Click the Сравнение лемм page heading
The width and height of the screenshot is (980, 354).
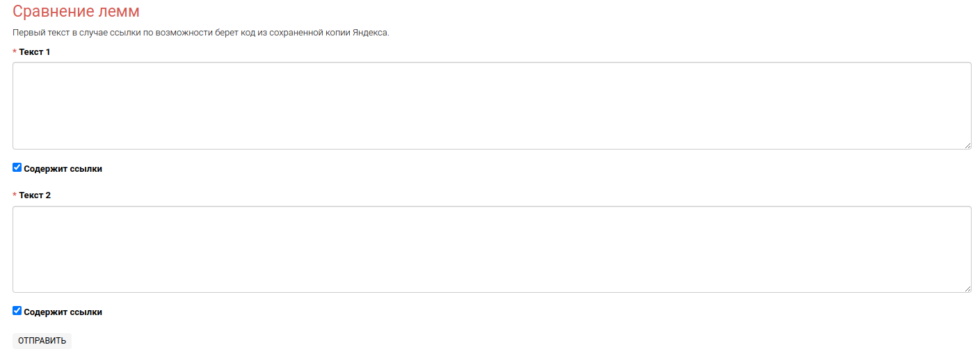(x=76, y=12)
